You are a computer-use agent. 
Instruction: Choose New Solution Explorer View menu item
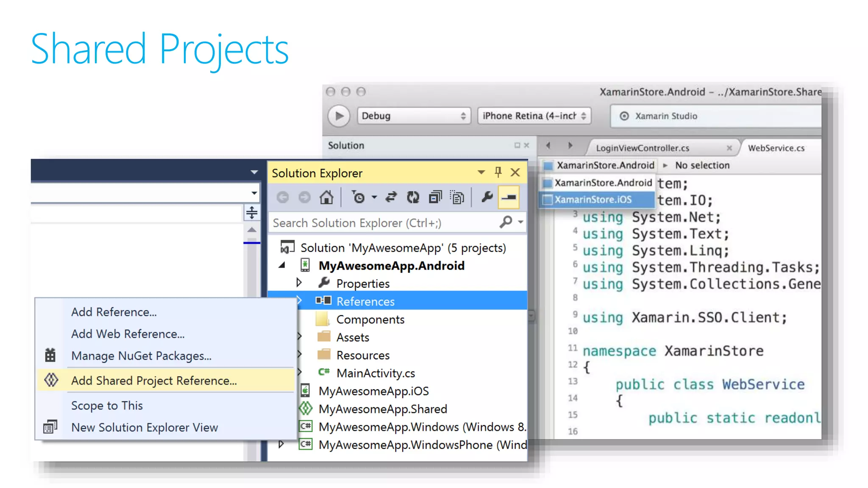point(165,427)
